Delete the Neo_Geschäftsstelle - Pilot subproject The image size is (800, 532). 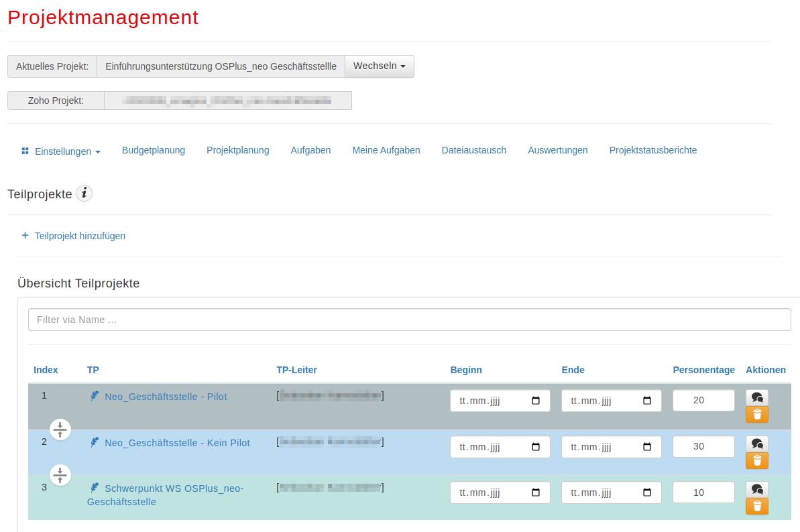tap(757, 414)
